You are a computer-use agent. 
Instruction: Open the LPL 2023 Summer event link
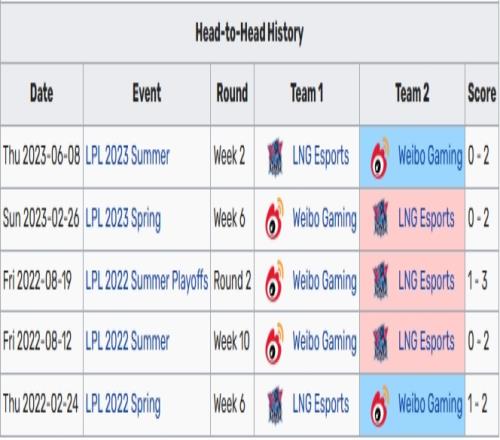[127, 156]
